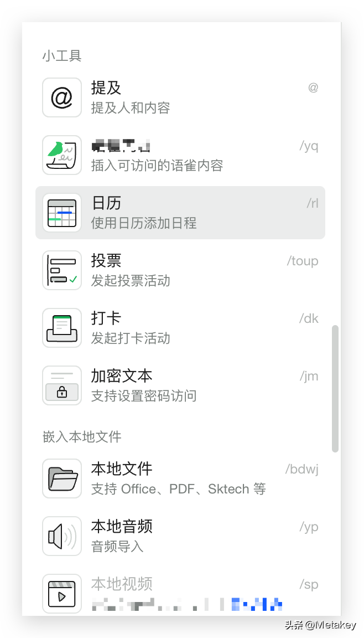Pick the 本地视频 menu entry
This screenshot has height=638, width=364.
click(122, 584)
